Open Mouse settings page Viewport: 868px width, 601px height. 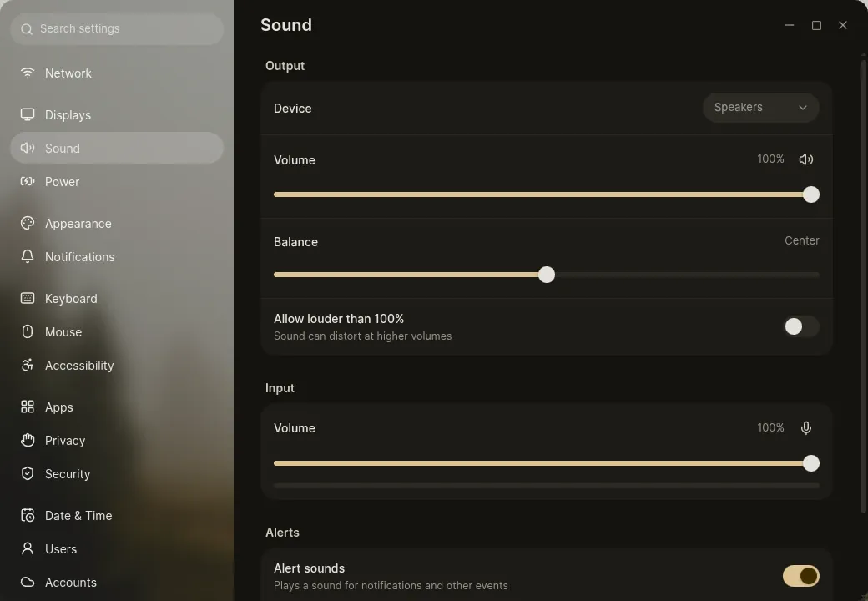(x=117, y=332)
